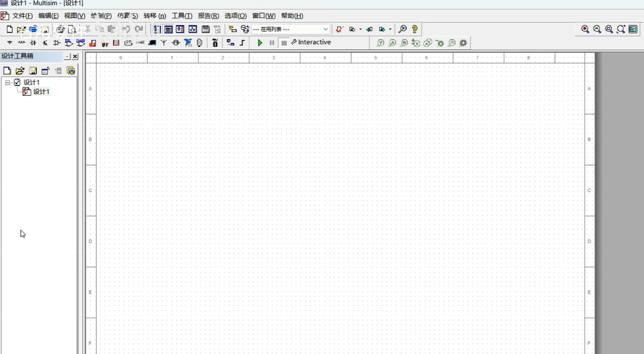Expand the forward annotate dropdown arrow
Screen dimensions: 644x354
390,29
